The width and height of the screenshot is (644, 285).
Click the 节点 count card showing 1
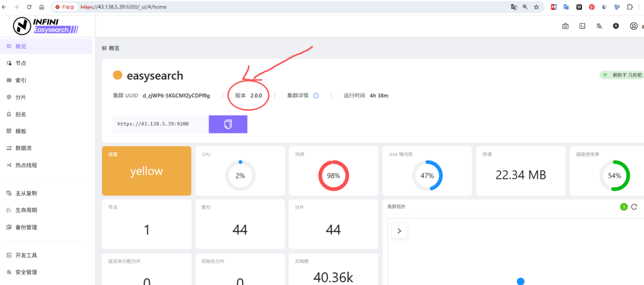[147, 224]
